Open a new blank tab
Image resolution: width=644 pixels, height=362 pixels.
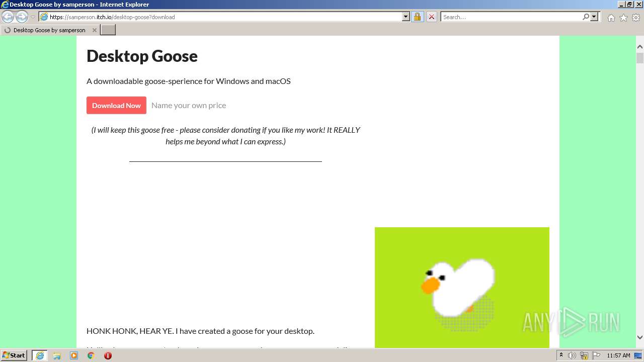(x=108, y=30)
